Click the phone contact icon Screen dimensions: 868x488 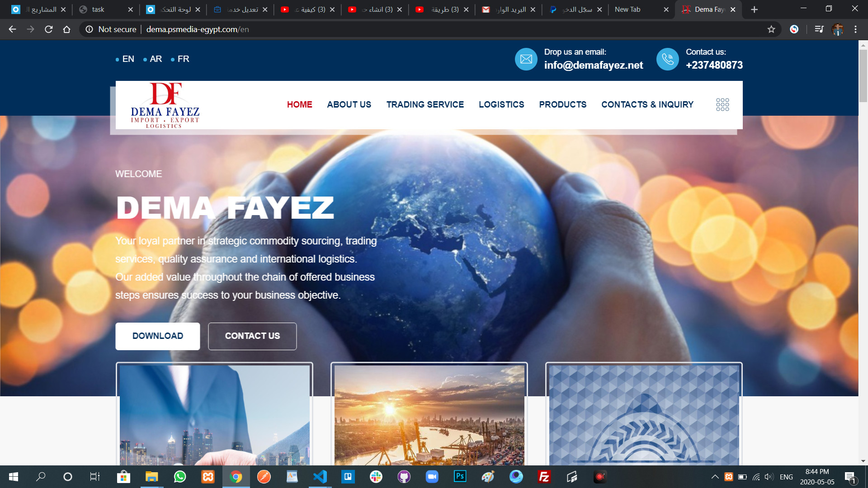[x=667, y=59]
